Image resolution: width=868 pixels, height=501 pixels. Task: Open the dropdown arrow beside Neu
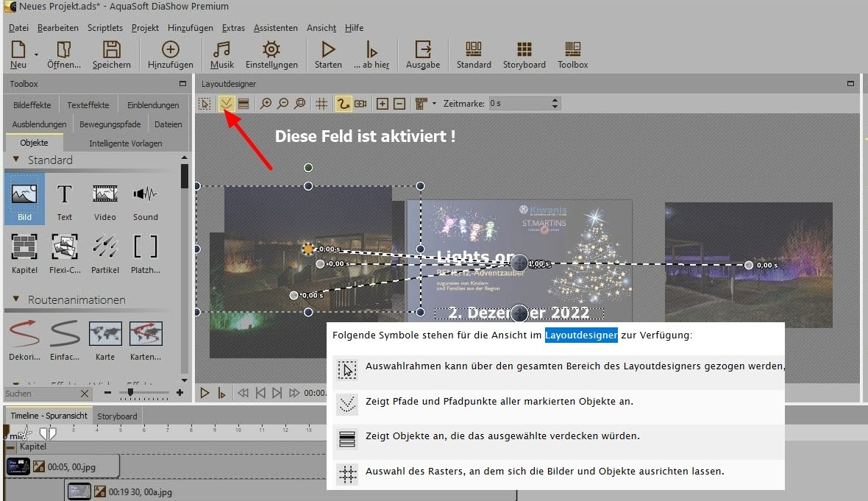tap(35, 54)
